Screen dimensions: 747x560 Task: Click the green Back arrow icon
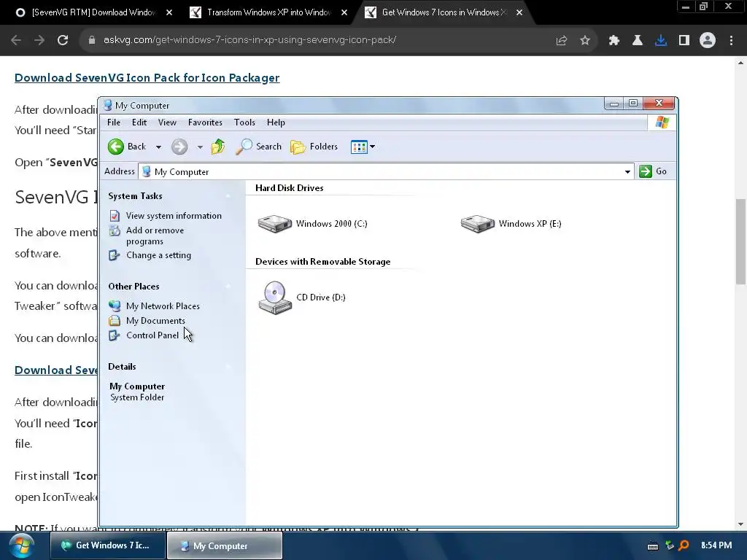[116, 147]
